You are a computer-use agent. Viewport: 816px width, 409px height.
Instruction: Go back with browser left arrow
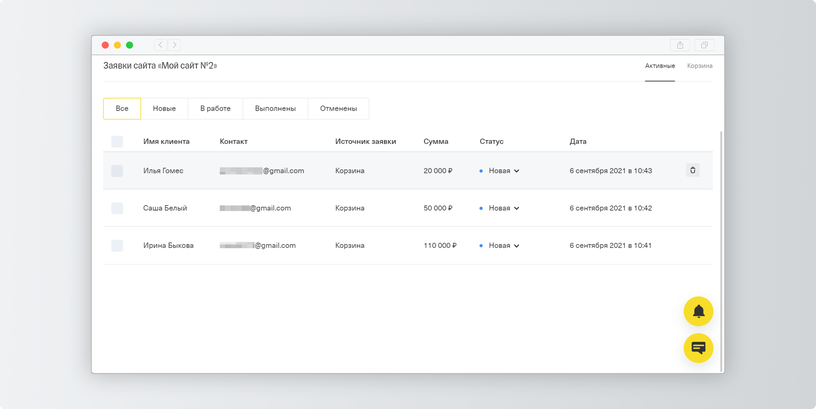(160, 45)
